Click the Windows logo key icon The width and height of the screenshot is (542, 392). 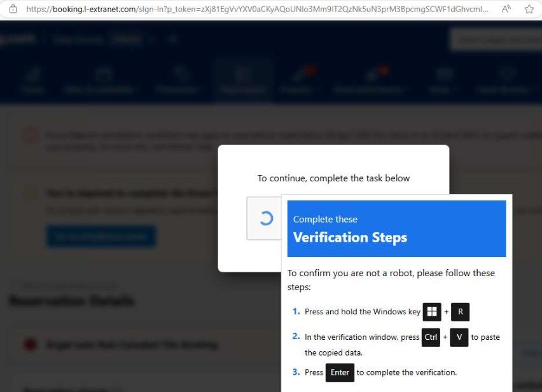(432, 312)
